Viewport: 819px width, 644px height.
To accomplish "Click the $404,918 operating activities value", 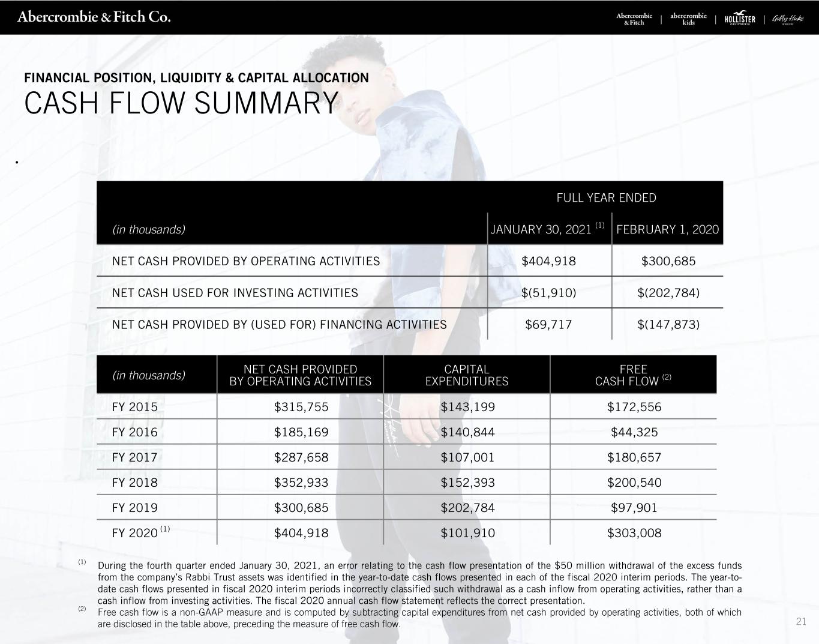I will pos(548,261).
